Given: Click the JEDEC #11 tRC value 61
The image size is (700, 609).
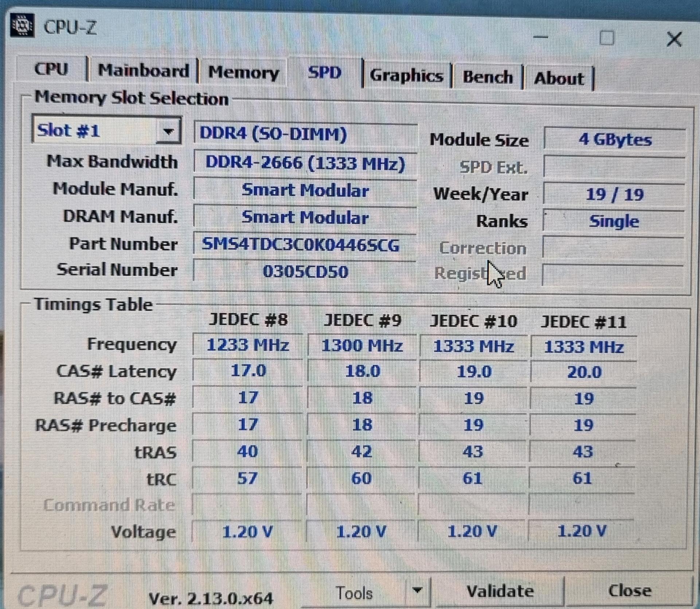Looking at the screenshot, I should pyautogui.click(x=582, y=478).
